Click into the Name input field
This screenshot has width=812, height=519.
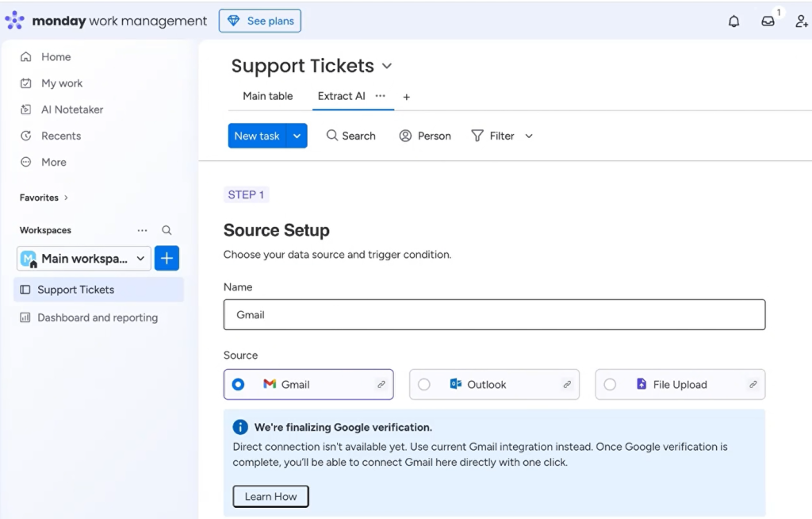494,315
